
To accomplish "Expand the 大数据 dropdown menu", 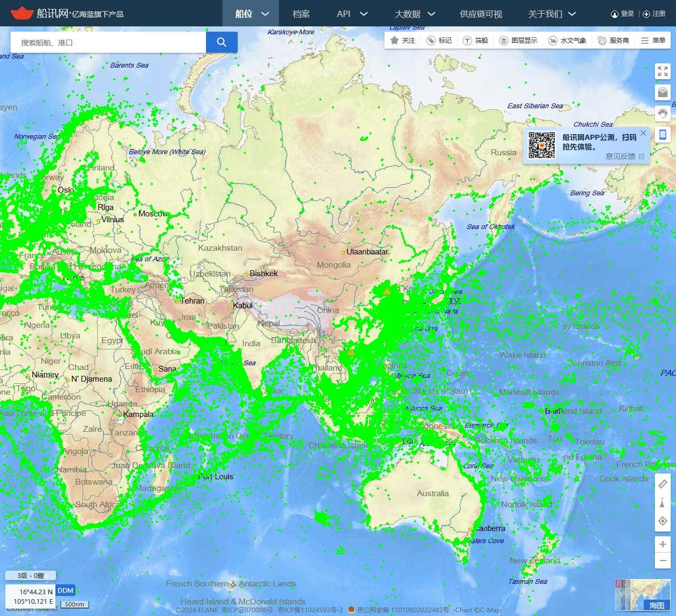I will tap(415, 14).
